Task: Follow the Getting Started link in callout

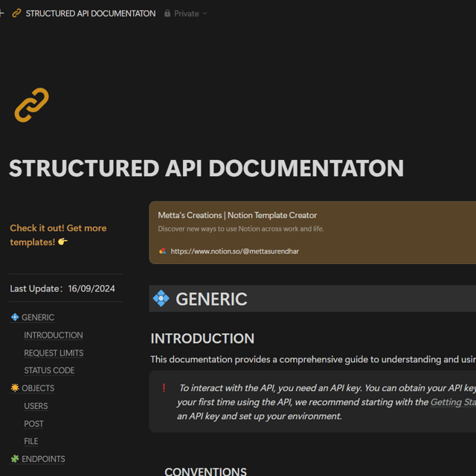Action: 452,402
